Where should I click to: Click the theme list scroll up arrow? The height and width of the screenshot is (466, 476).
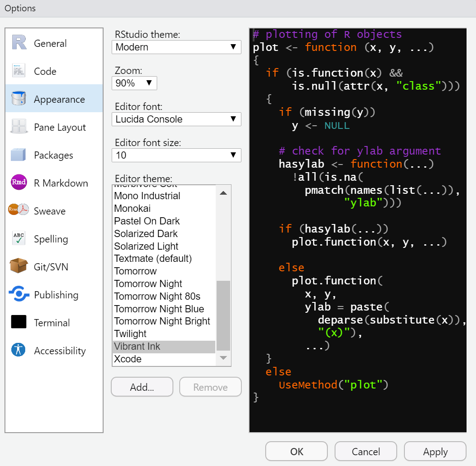[x=223, y=193]
